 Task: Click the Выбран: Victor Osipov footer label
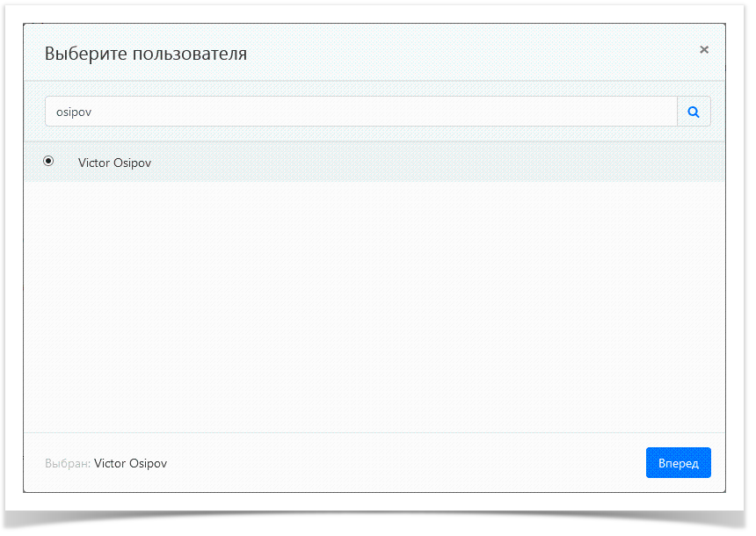[x=107, y=463]
